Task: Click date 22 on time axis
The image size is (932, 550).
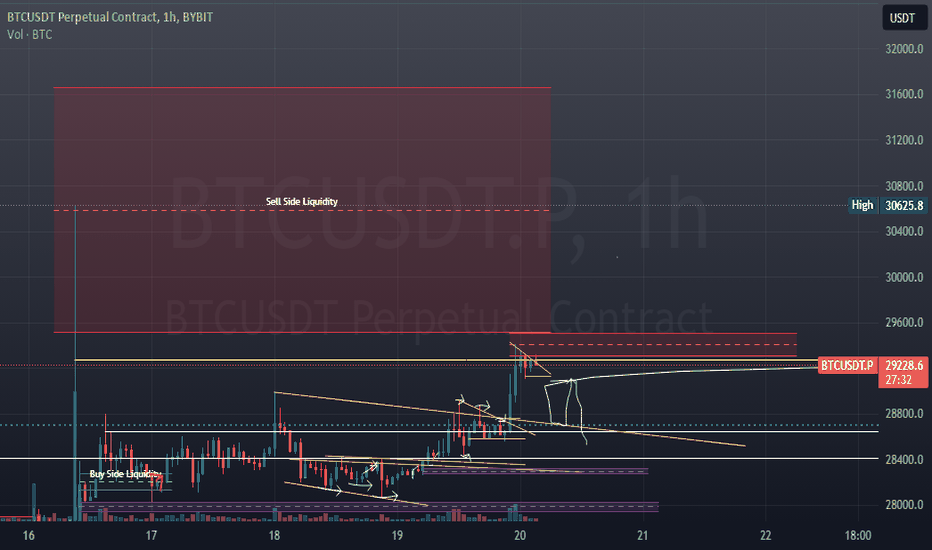Action: click(766, 536)
